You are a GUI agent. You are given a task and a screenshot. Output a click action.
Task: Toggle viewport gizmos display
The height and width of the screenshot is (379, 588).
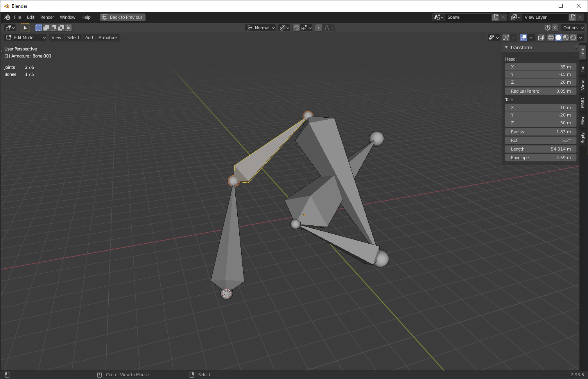pos(506,38)
